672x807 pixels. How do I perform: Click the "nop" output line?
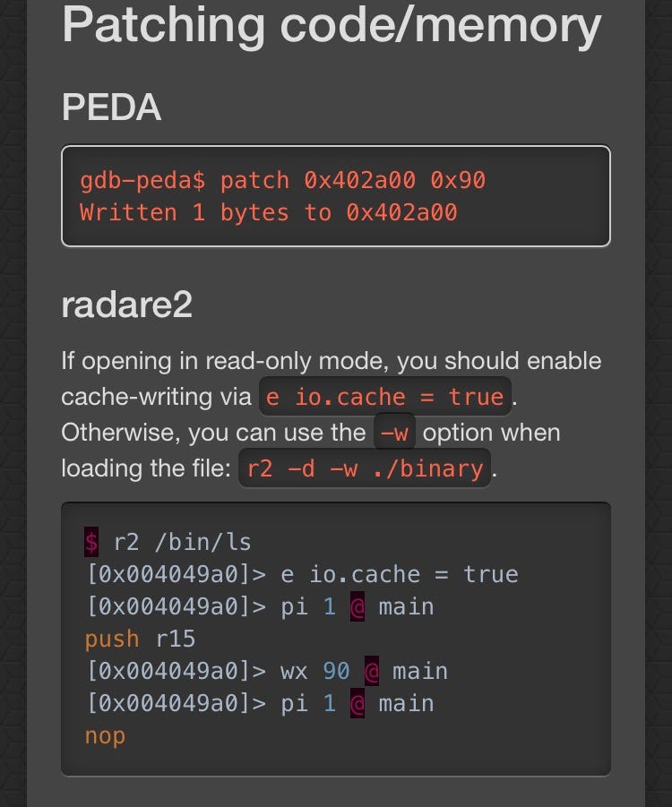105,735
